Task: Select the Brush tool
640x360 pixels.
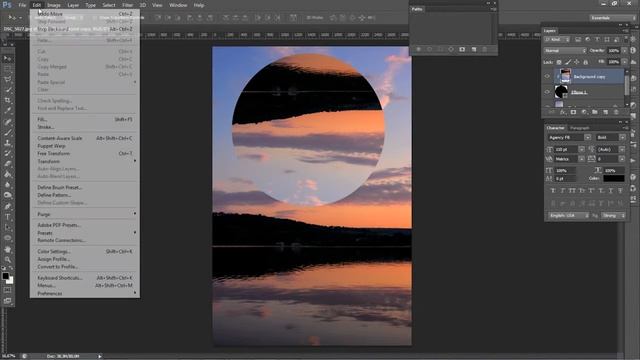Action: click(x=7, y=132)
